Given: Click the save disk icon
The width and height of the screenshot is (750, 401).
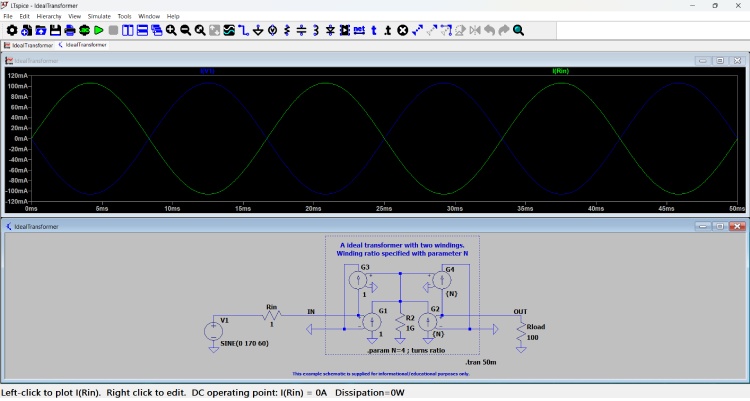Looking at the screenshot, I should click(x=55, y=31).
